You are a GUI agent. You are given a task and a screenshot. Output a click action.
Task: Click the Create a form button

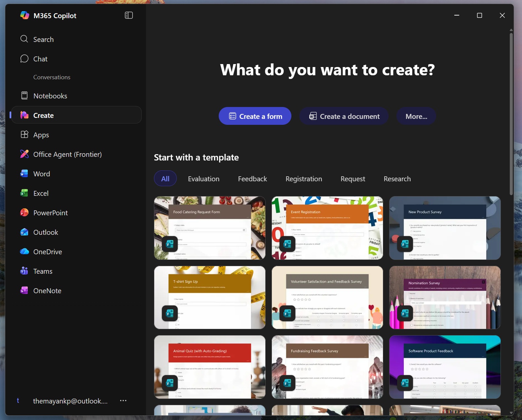[x=255, y=116]
